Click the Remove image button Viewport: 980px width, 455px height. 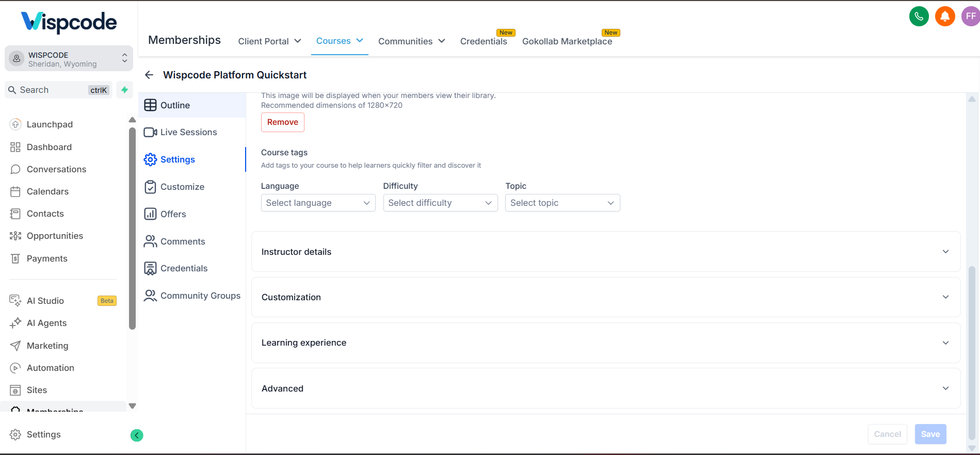point(283,122)
